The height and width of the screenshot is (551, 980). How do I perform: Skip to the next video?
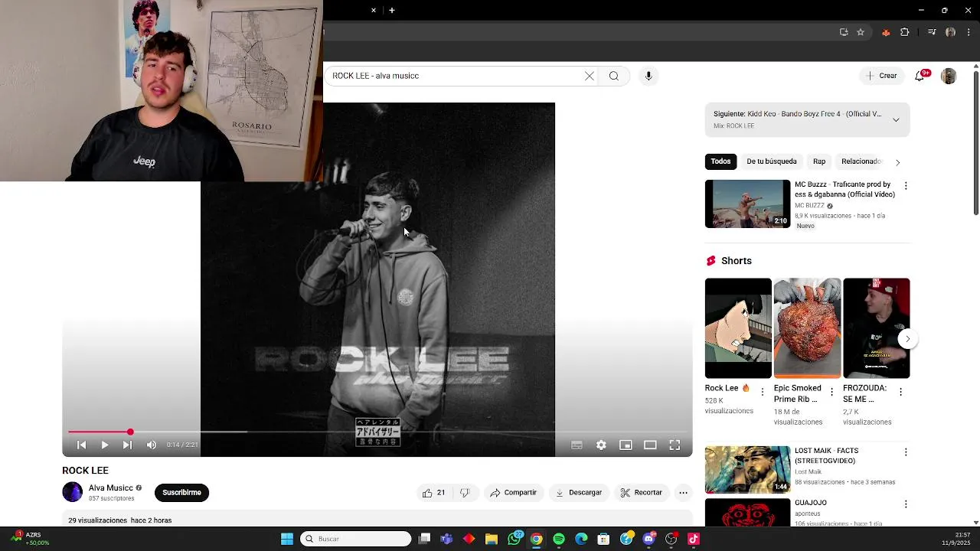(x=127, y=445)
